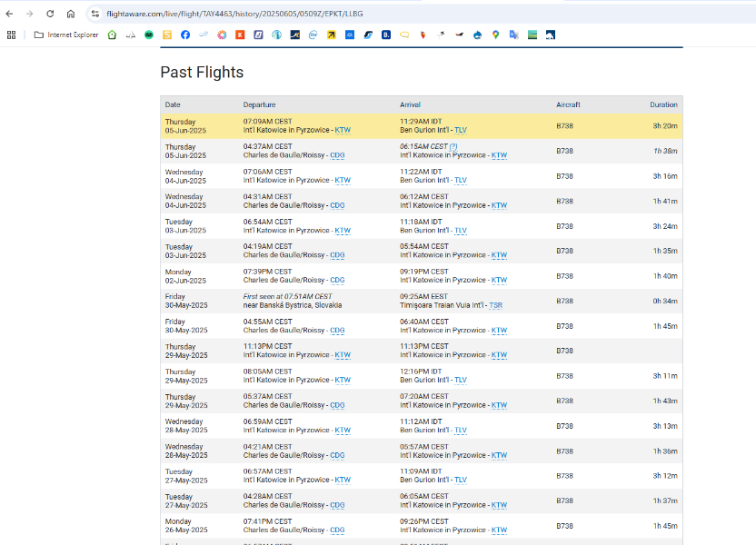Viewport: 756px width, 545px height.
Task: Open the Booking.com B bookmark
Action: [x=386, y=35]
